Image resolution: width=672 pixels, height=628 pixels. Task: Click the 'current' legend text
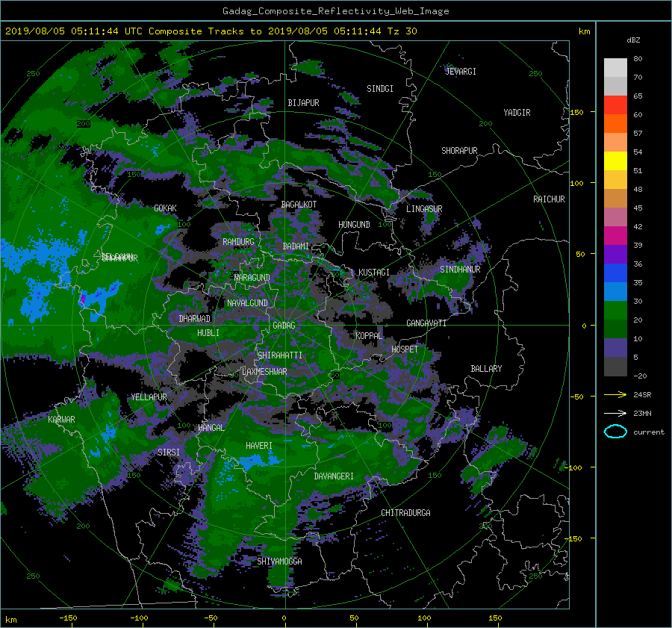coord(649,432)
